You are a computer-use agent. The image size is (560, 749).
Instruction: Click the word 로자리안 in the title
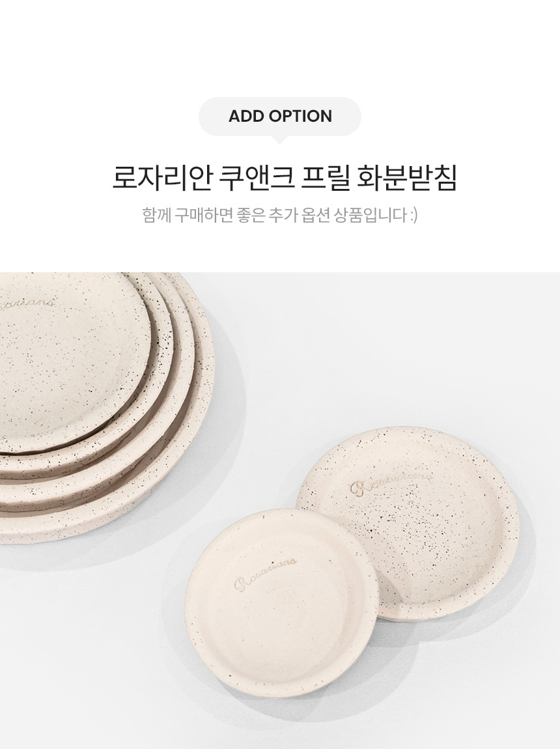pos(161,178)
